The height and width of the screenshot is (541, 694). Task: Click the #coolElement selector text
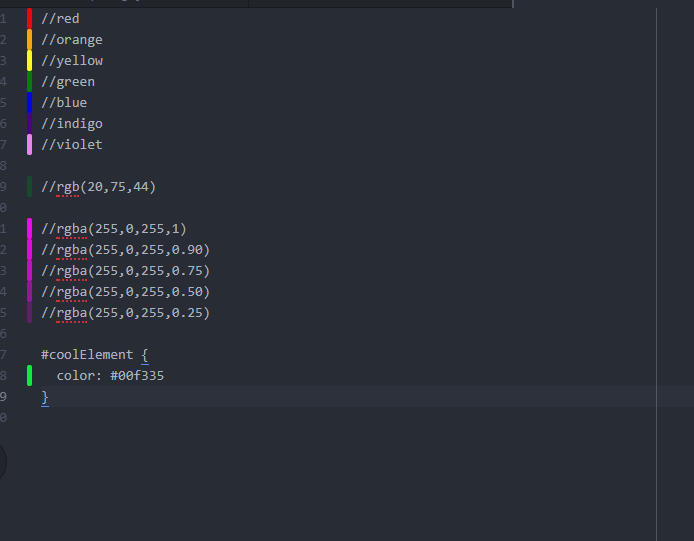[x=87, y=355]
